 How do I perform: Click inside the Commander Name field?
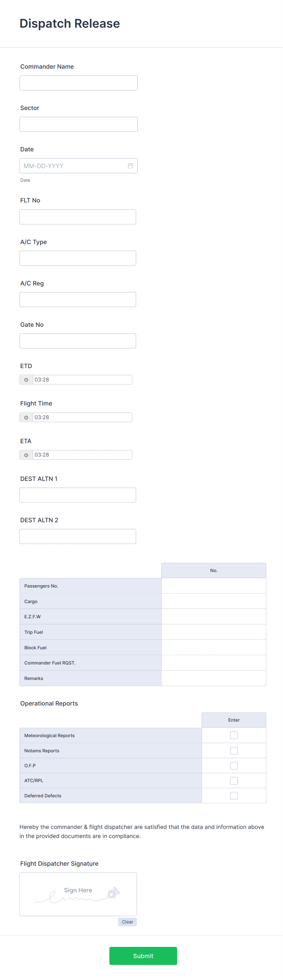click(79, 83)
